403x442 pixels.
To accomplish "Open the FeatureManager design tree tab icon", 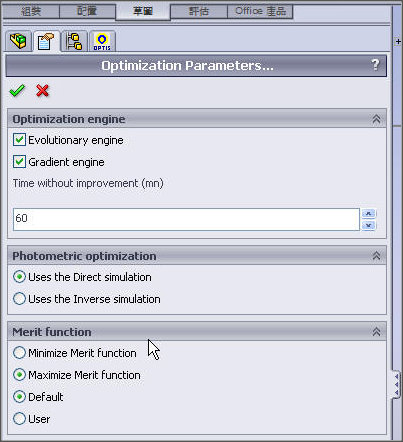I will pos(18,41).
